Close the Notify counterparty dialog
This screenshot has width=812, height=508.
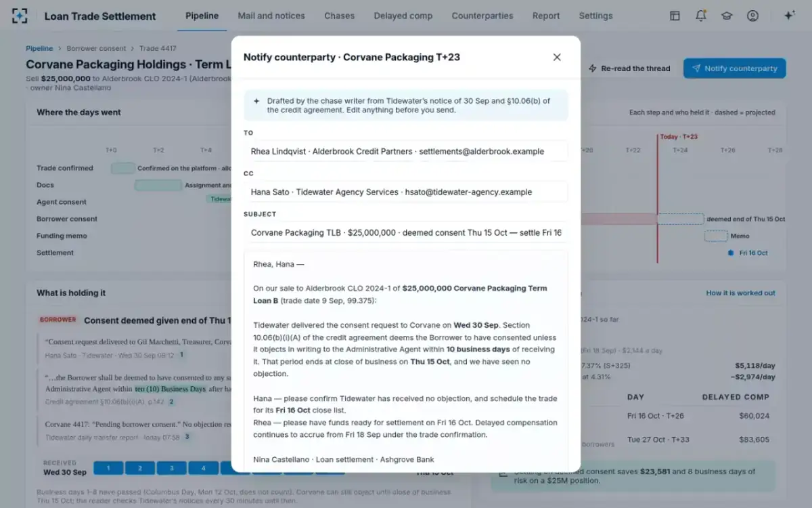pos(557,58)
